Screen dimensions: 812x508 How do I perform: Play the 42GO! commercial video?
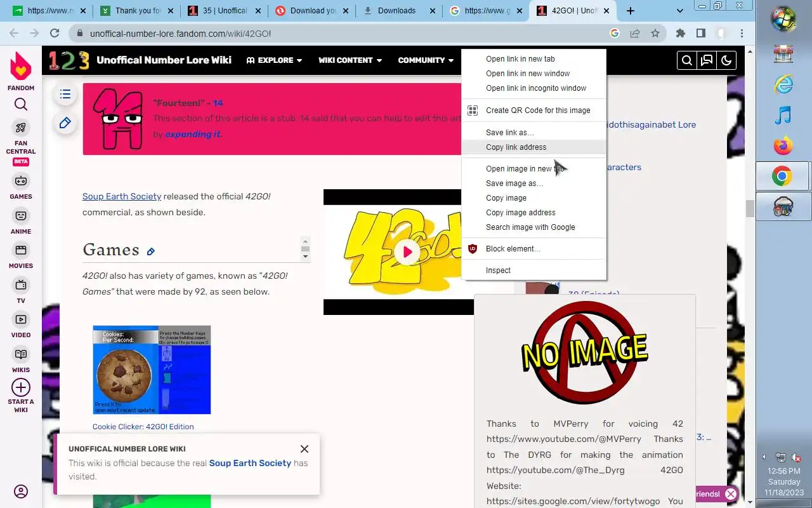(x=407, y=252)
